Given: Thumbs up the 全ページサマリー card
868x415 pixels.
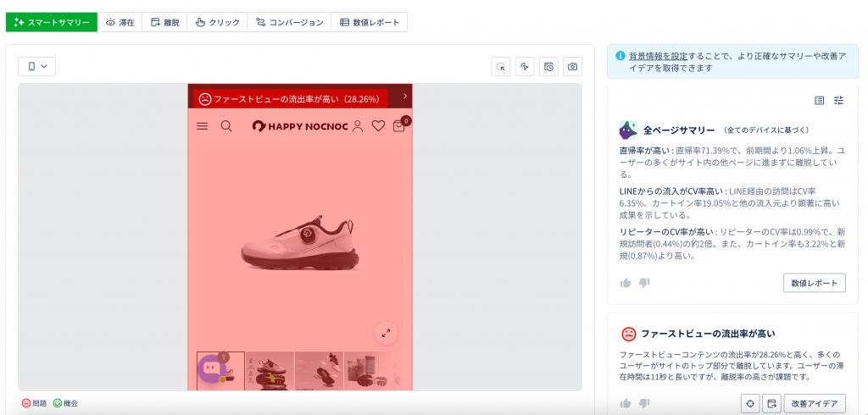Looking at the screenshot, I should [x=626, y=283].
